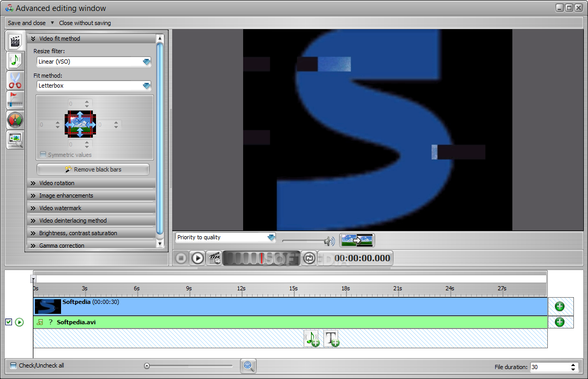Open the chapters flag tab
This screenshot has height=379, width=588.
[x=15, y=100]
